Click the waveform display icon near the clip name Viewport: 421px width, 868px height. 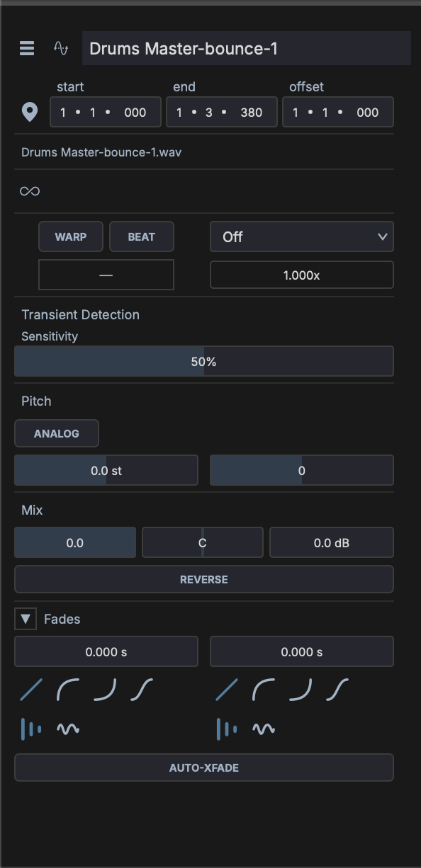coord(60,49)
